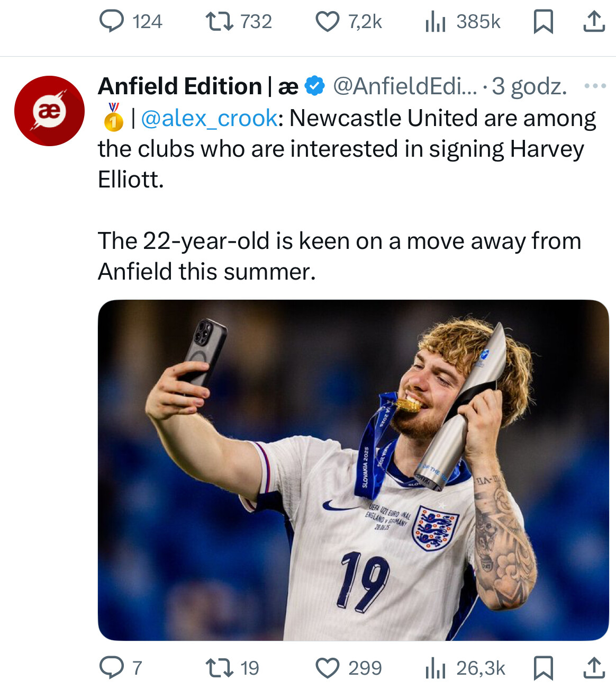616x698 pixels.
Task: Share the top tweet
Action: [x=594, y=22]
